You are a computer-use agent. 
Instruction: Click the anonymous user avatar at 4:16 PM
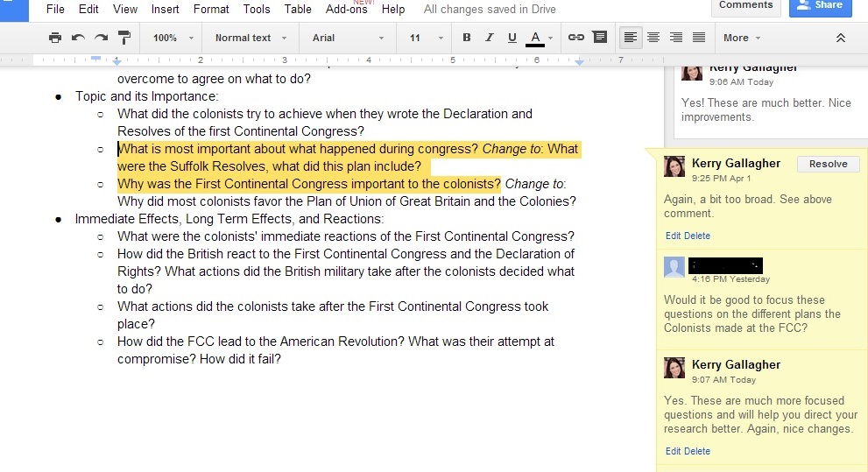[x=674, y=268]
